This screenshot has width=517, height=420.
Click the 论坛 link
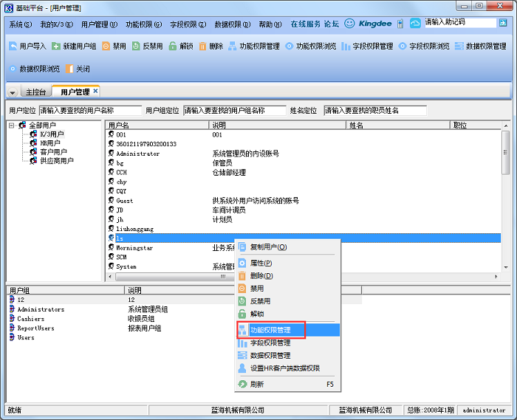[x=331, y=24]
